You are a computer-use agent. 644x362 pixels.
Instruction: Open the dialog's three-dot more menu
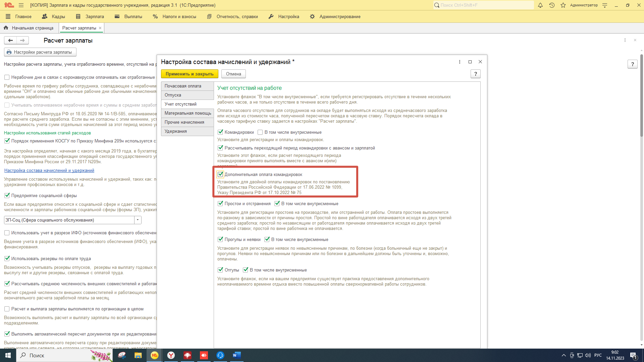tap(460, 62)
